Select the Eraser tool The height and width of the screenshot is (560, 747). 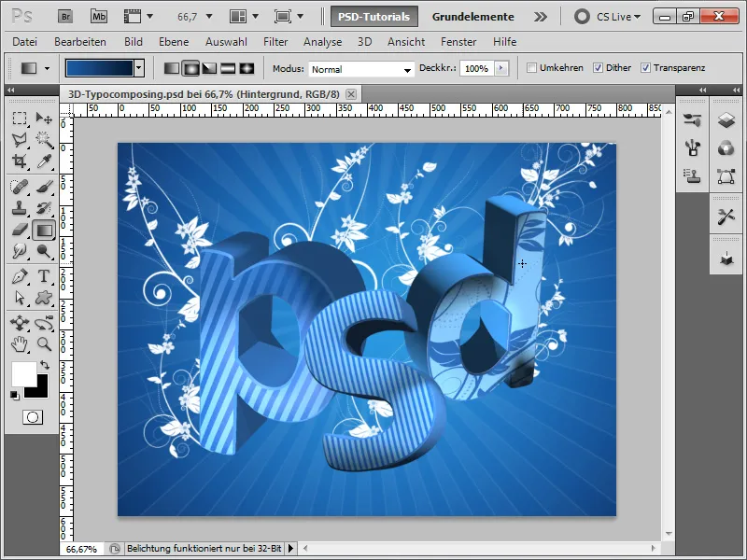point(20,231)
